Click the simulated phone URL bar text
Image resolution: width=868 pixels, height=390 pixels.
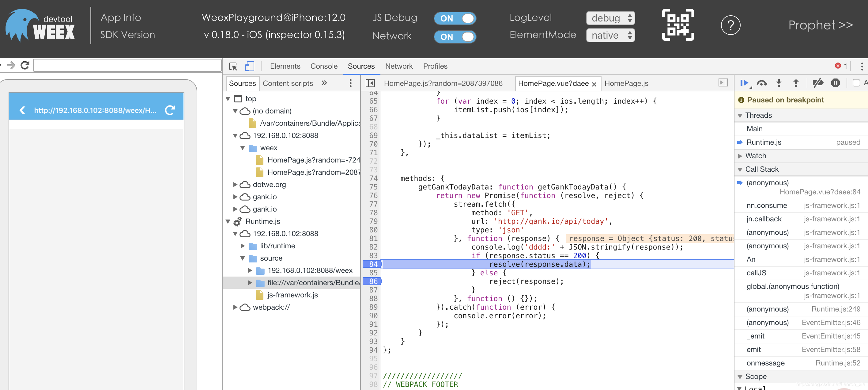95,110
